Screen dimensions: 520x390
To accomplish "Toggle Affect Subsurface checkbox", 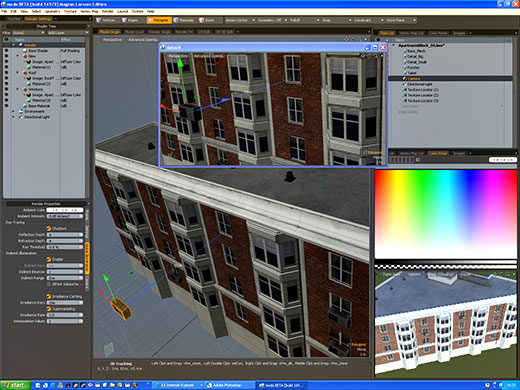I will [x=49, y=284].
